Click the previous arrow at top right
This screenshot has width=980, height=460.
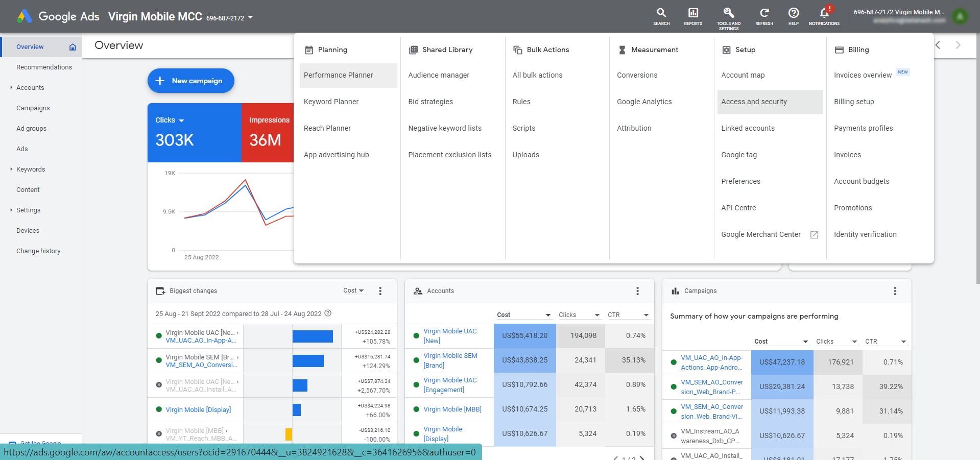[938, 45]
